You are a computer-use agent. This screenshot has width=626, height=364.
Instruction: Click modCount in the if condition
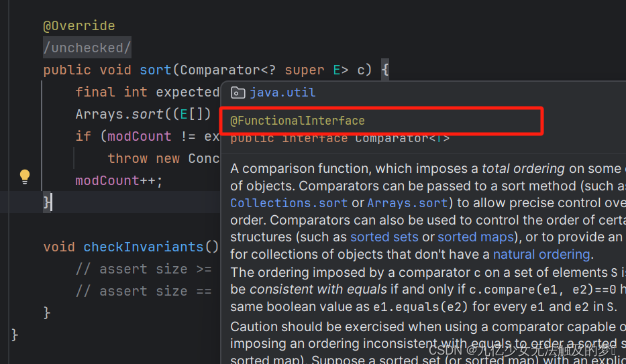pyautogui.click(x=140, y=136)
